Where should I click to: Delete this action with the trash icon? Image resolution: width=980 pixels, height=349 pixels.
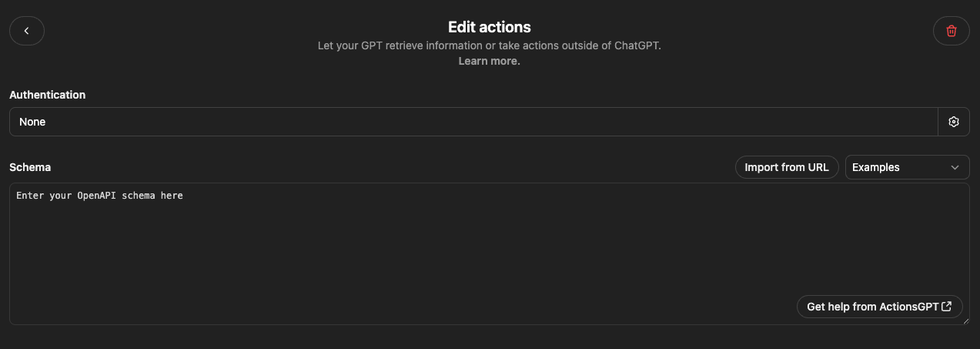coord(951,31)
